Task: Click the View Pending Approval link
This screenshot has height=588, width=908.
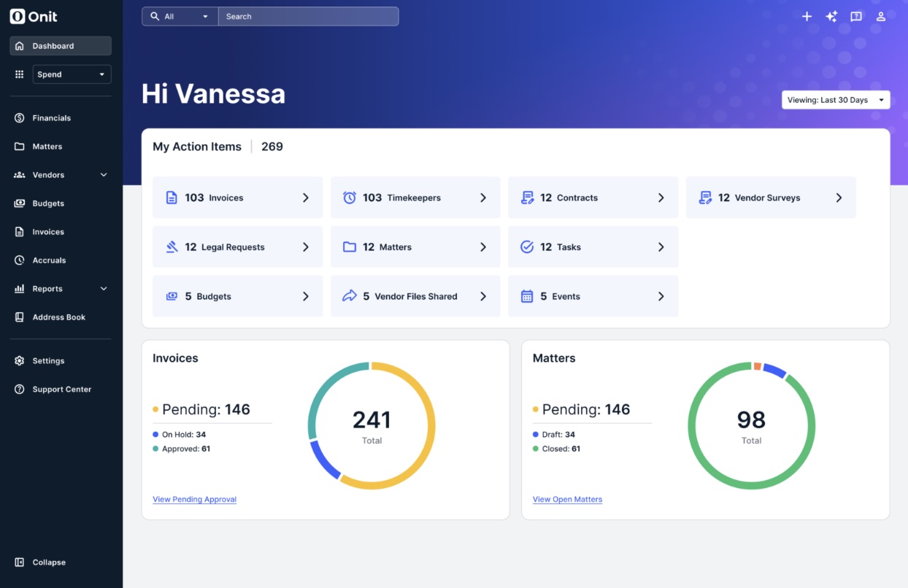Action: point(194,500)
